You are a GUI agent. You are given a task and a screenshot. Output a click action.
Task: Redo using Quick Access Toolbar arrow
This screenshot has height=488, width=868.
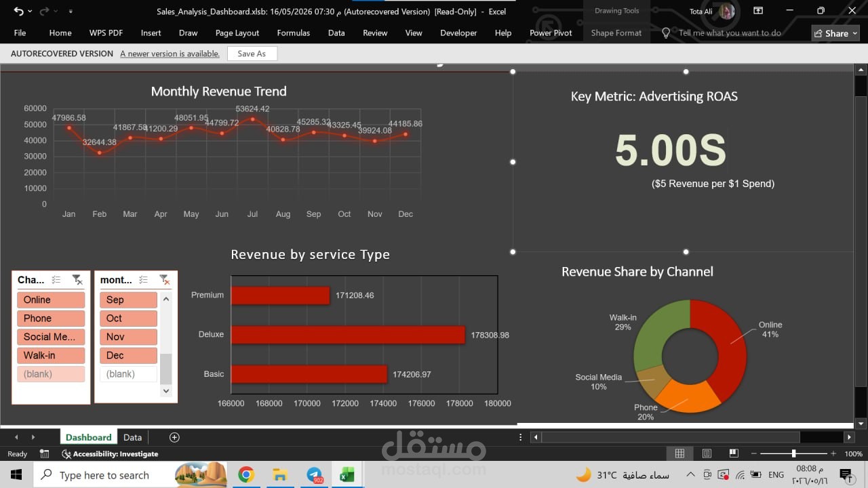point(44,12)
